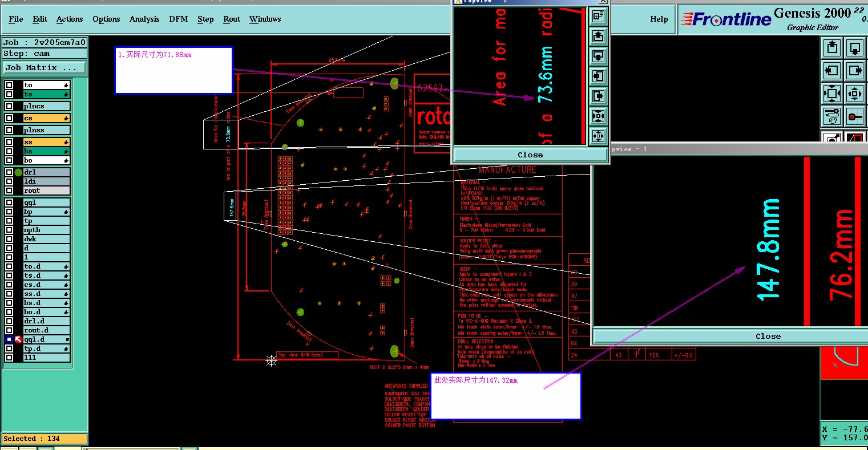Toggle display checkbox for layer plncs
This screenshot has width=868, height=450.
[9, 106]
